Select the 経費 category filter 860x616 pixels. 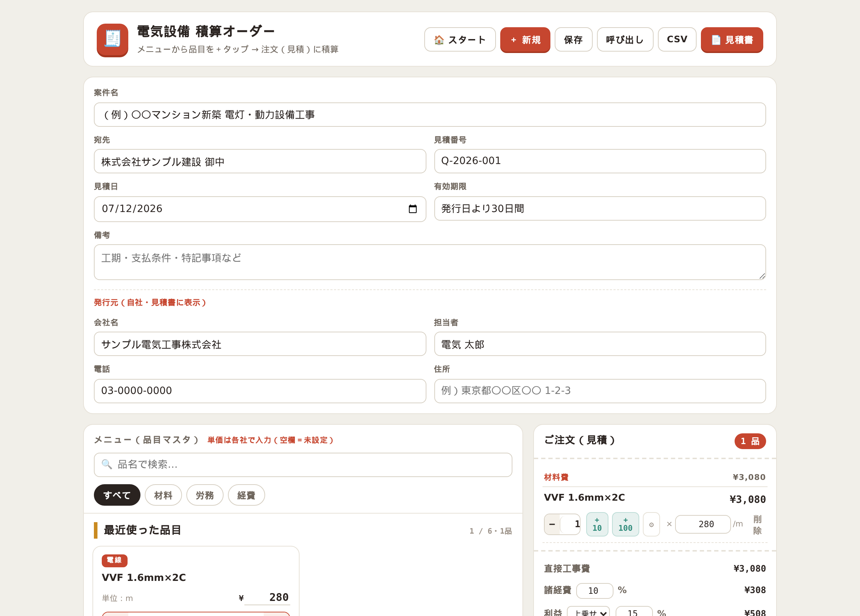coord(246,495)
